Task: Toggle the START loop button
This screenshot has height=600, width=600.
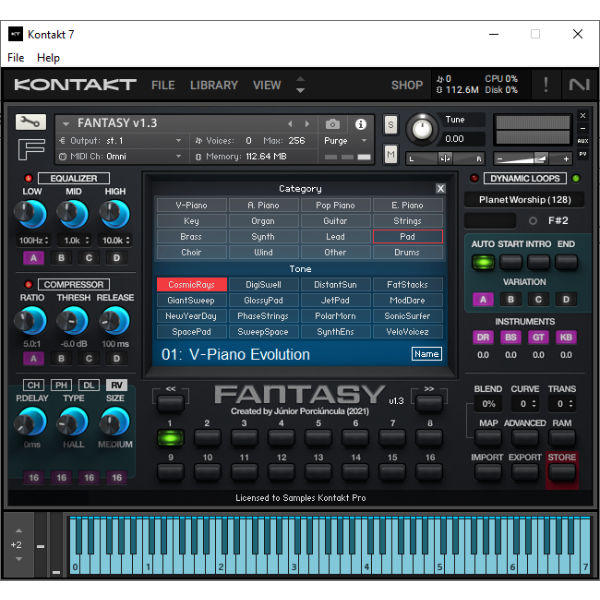Action: tap(510, 262)
